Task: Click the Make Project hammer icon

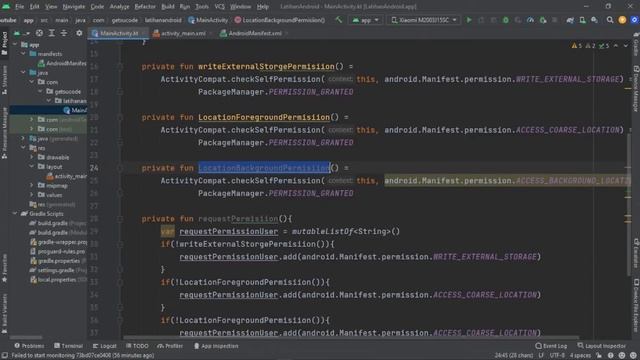Action: click(x=338, y=20)
